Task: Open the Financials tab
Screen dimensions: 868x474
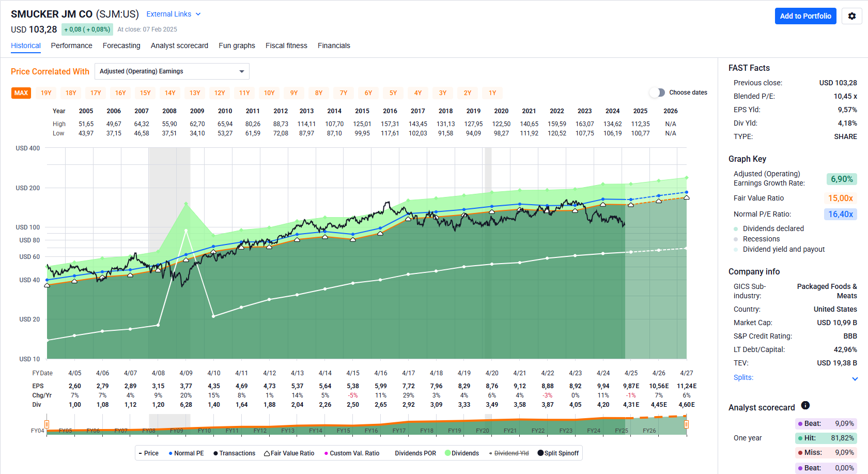Action: (x=334, y=45)
